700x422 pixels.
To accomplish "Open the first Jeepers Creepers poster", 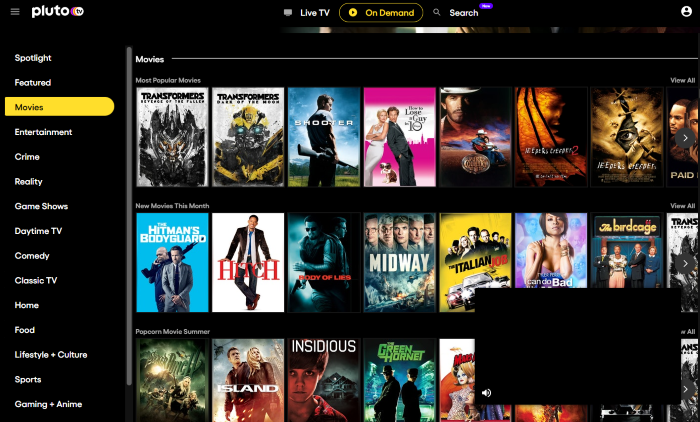I will 627,137.
